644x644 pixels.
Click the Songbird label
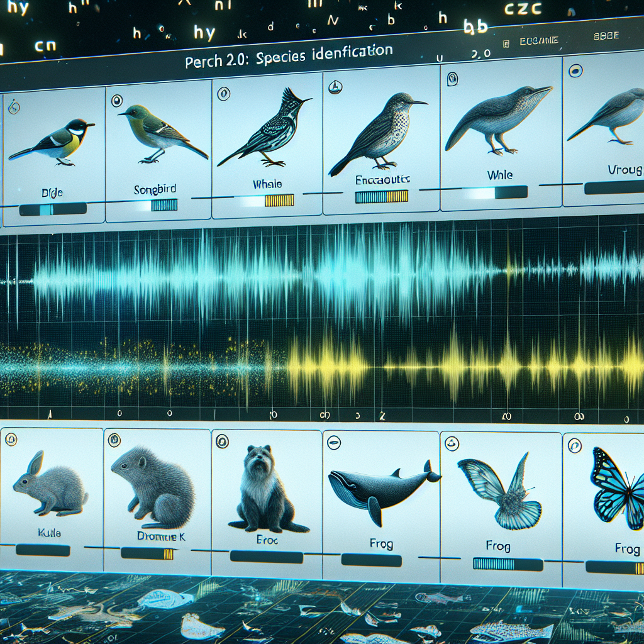point(155,189)
